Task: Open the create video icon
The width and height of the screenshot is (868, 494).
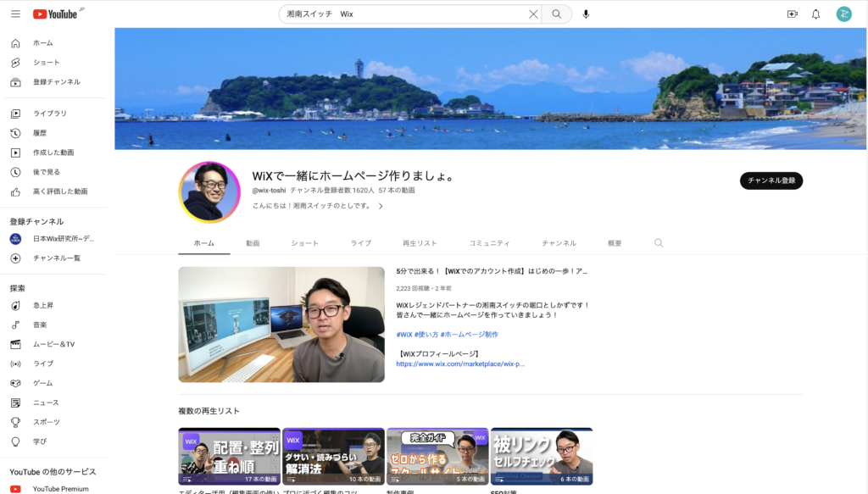Action: click(x=793, y=14)
